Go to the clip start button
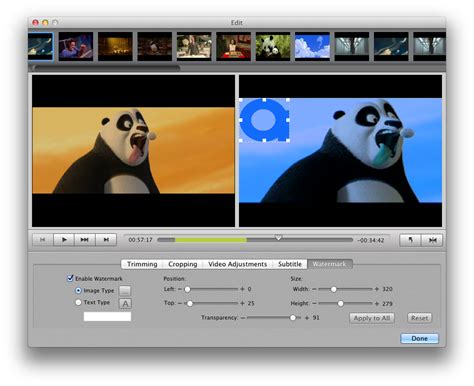474x386 pixels. (x=43, y=240)
